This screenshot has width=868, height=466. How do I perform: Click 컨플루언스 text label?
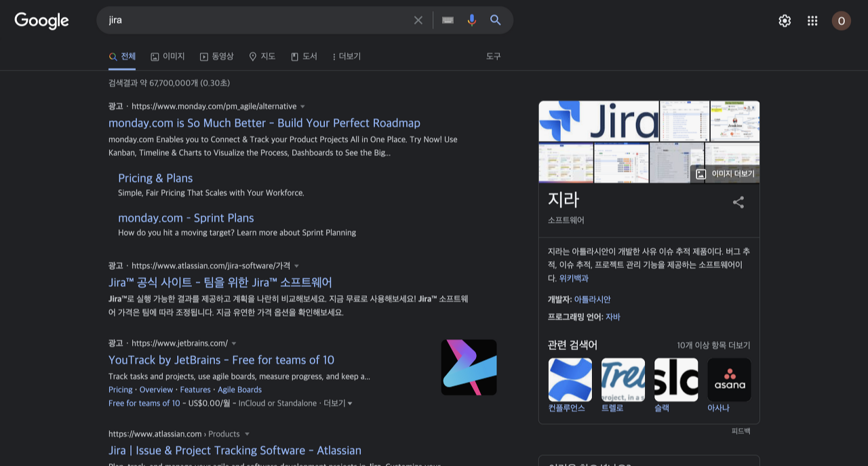(x=567, y=408)
